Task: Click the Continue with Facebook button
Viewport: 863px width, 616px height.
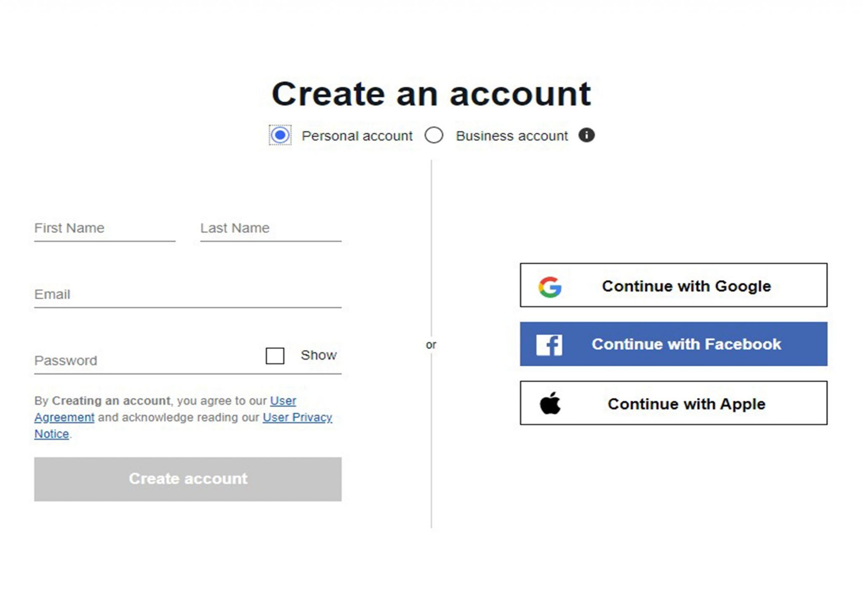Action: point(673,344)
